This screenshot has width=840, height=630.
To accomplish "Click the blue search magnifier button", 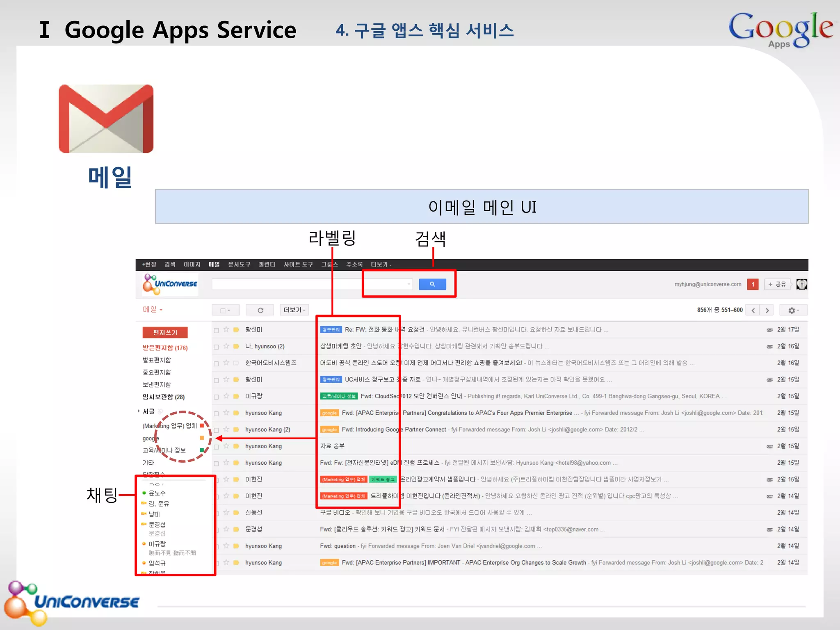I will (x=432, y=284).
